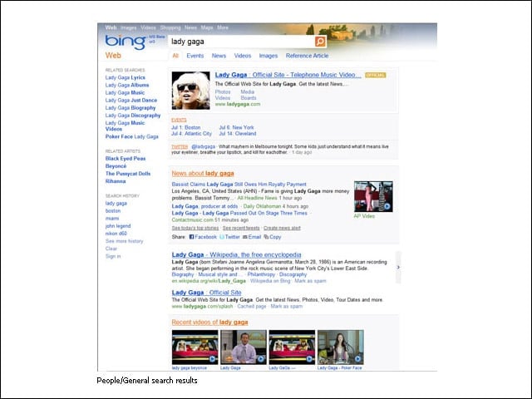
Task: Click See more history
Action: click(125, 241)
